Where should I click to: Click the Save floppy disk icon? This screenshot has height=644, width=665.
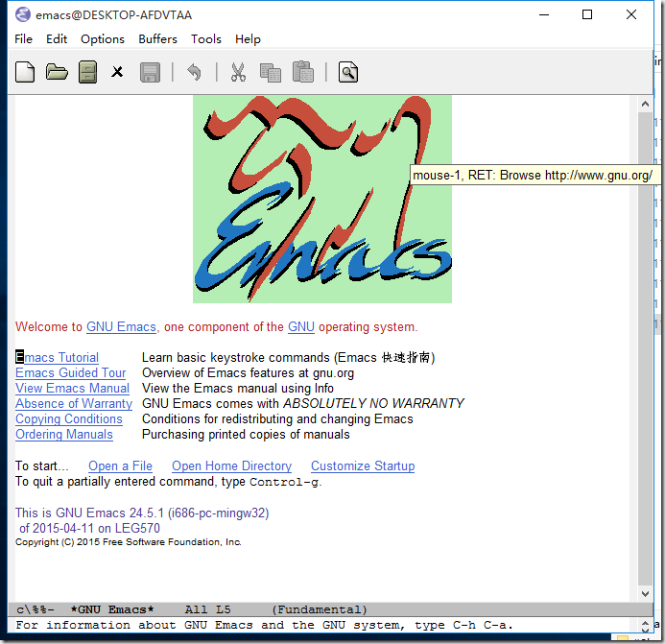tap(150, 72)
